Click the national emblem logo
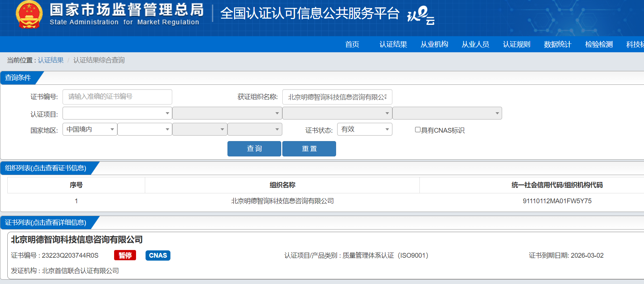The height and width of the screenshot is (284, 644). (x=29, y=15)
